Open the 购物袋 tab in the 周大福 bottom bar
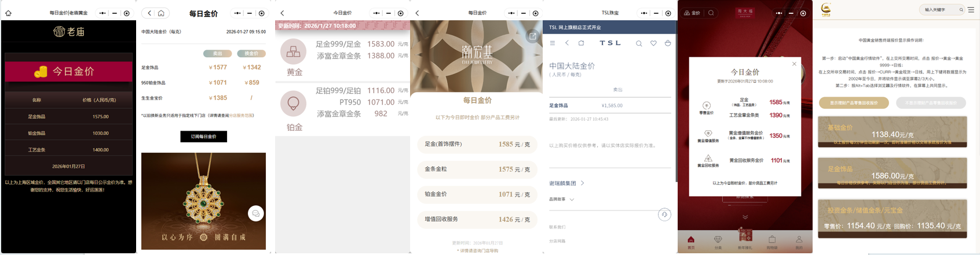 tap(772, 242)
